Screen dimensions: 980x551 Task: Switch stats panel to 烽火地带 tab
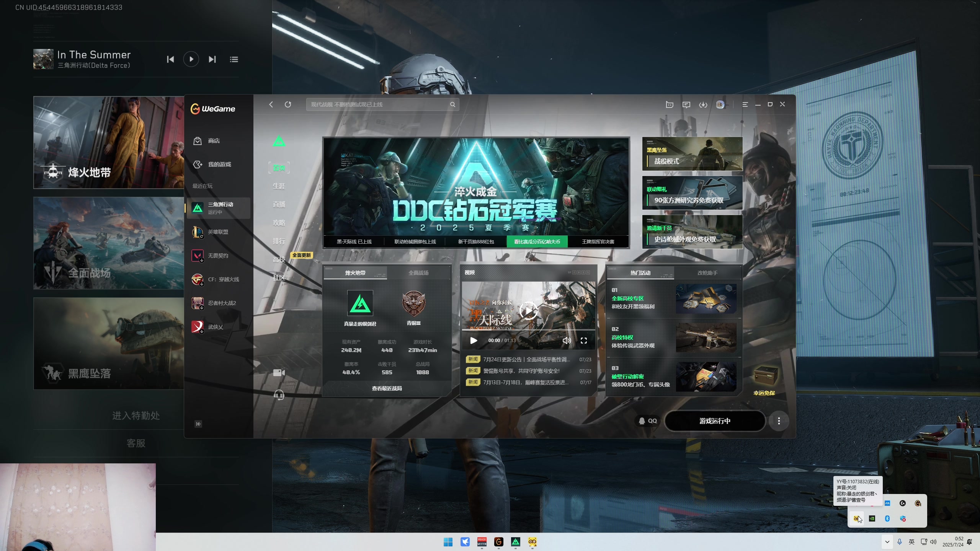click(355, 273)
